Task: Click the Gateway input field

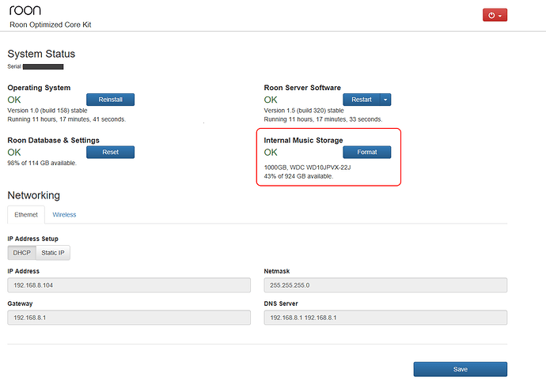Action: coord(129,318)
